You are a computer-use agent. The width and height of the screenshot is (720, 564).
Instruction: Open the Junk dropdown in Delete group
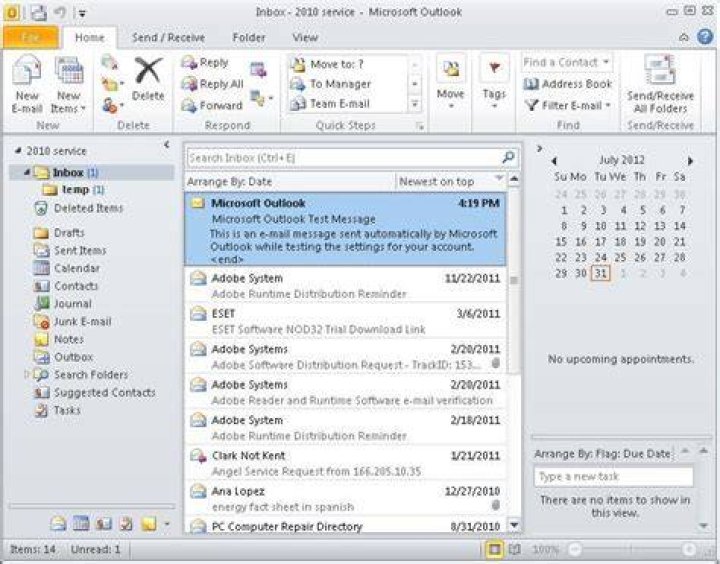point(112,106)
